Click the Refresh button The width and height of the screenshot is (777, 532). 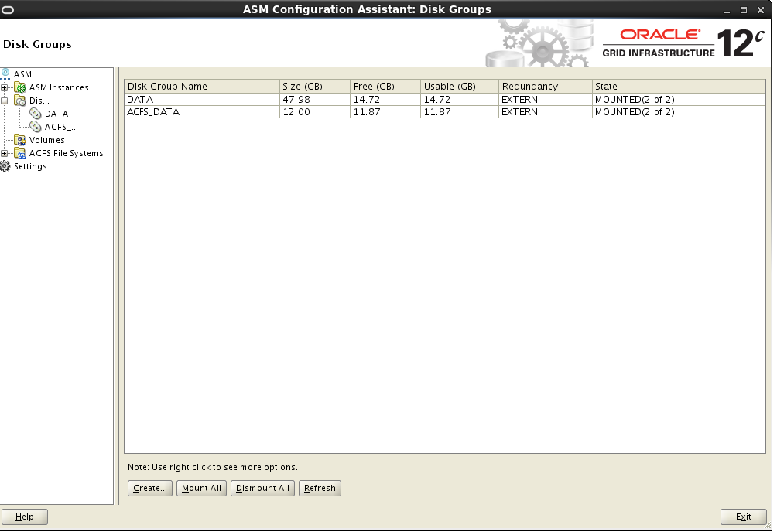point(320,489)
